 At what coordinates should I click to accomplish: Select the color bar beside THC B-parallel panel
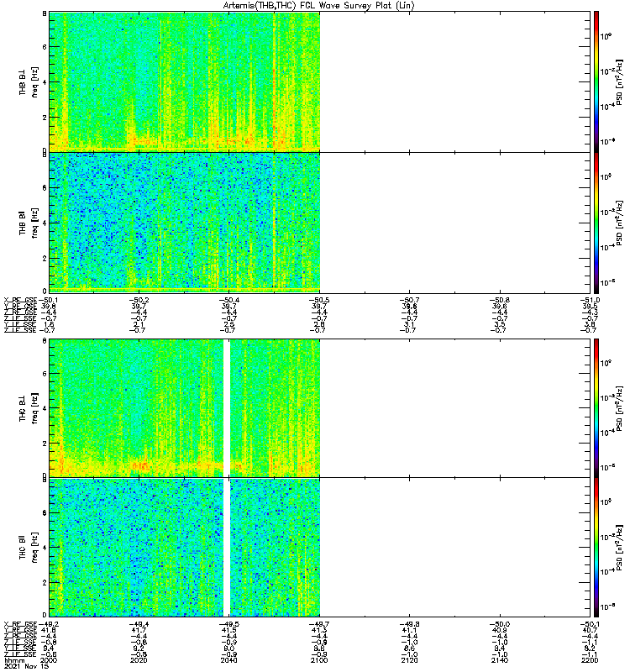coord(596,548)
